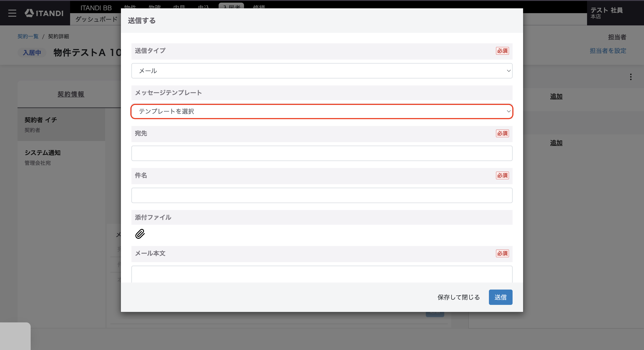Open the ダッシュボード tab
Image resolution: width=644 pixels, height=350 pixels.
point(97,19)
